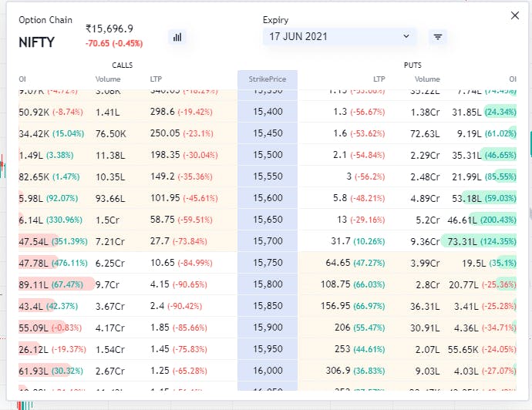The image size is (532, 410).
Task: Click call LTP 101.95 value
Action: 165,198
